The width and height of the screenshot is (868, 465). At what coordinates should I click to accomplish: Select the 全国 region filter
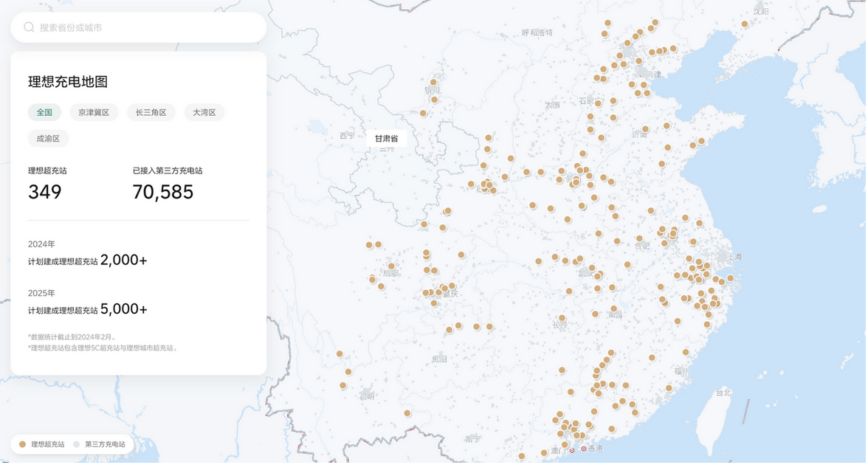44,112
